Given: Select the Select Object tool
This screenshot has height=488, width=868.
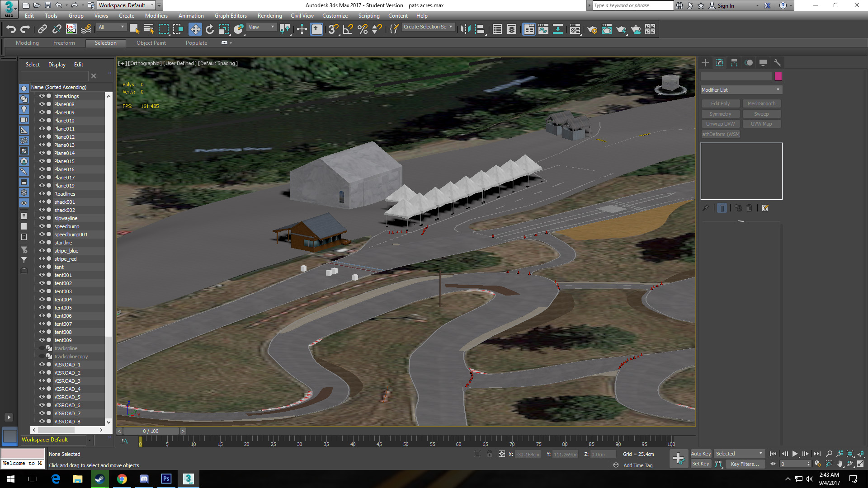Looking at the screenshot, I should click(x=134, y=29).
